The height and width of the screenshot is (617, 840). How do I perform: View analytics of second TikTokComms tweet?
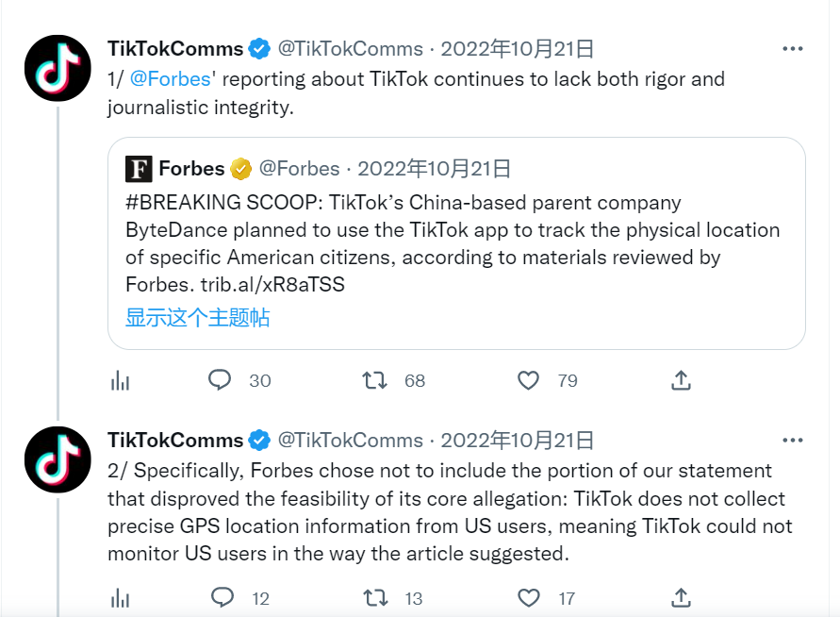tap(120, 597)
